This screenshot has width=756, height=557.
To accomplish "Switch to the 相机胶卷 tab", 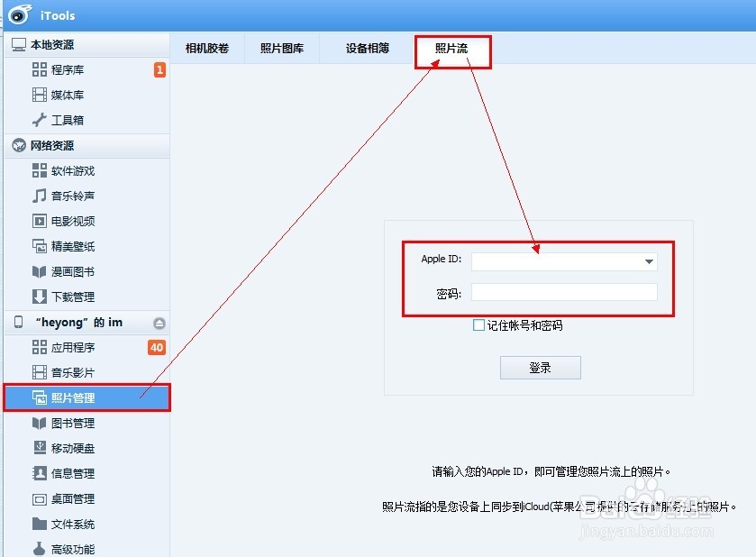I will (x=207, y=49).
